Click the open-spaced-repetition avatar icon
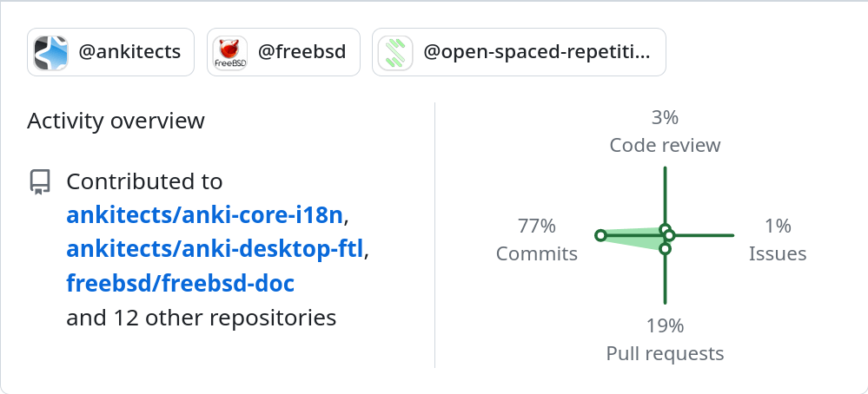Screen dimensions: 868x394 [x=395, y=53]
